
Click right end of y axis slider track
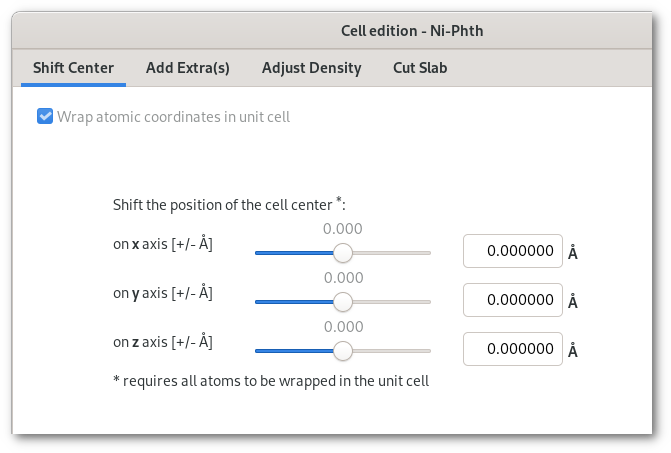click(425, 301)
